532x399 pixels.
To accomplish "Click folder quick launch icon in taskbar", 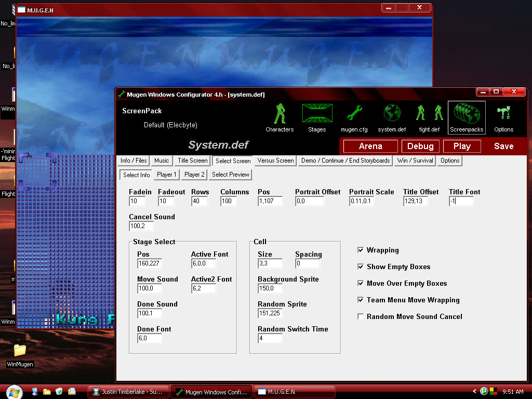I will [x=47, y=392].
